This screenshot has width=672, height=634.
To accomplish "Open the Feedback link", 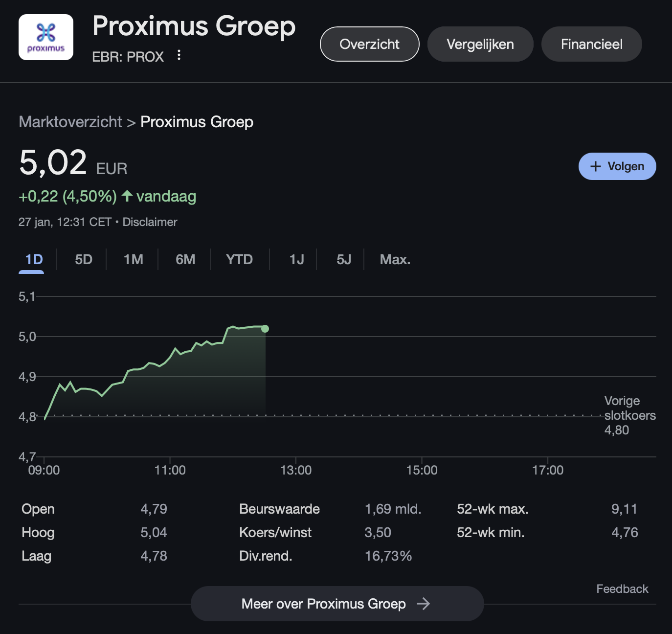I will coord(622,589).
